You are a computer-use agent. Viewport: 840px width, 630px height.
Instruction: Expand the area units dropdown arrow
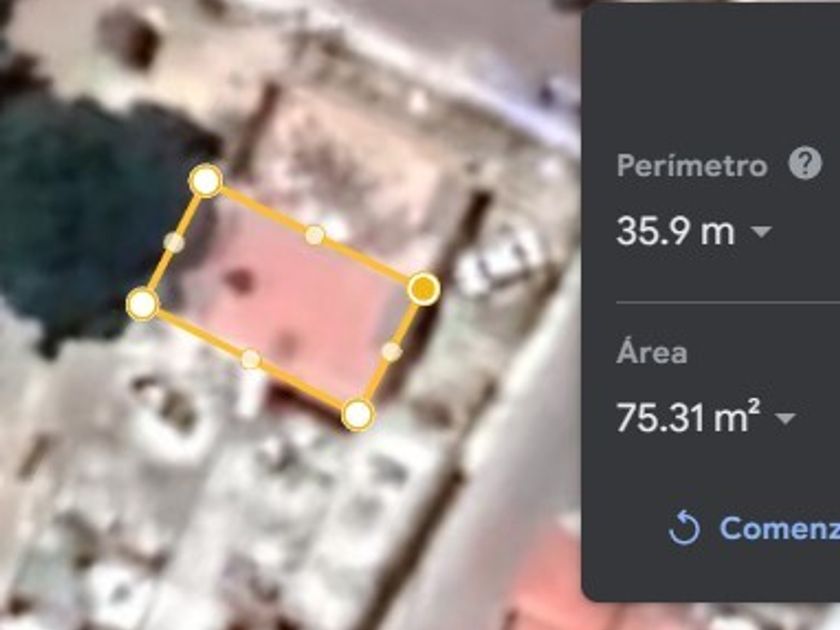pyautogui.click(x=785, y=418)
